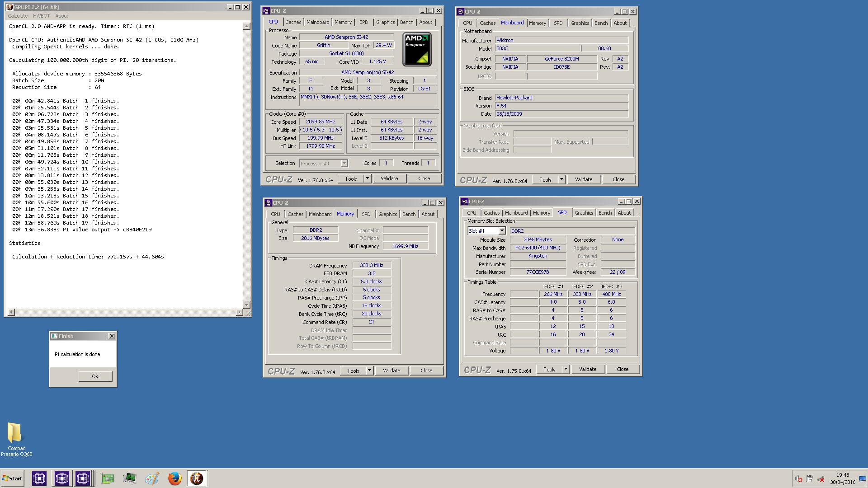This screenshot has width=868, height=488.
Task: Close the Finish dialog with its X button
Action: (x=112, y=336)
